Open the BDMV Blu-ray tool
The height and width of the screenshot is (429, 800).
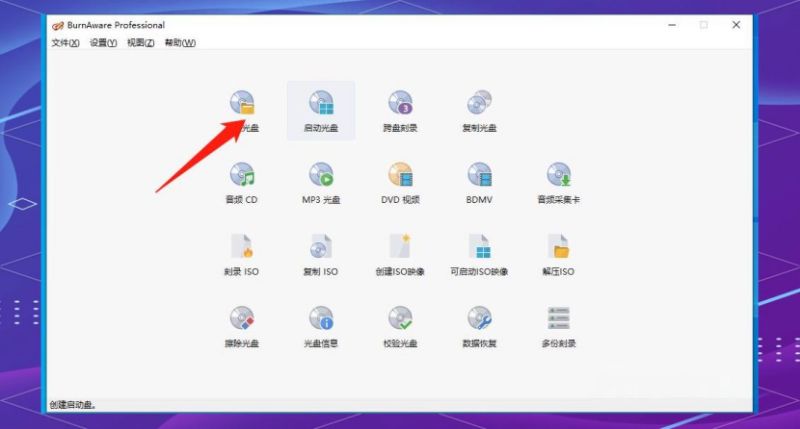(479, 183)
